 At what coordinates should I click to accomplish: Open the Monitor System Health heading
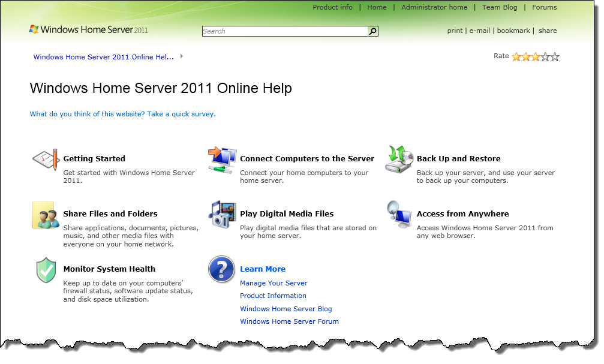click(x=109, y=269)
